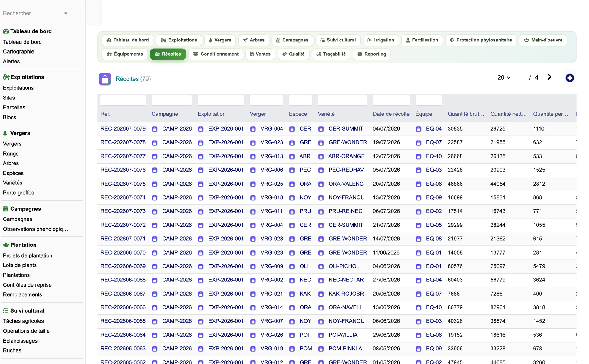589x364 pixels.
Task: Click the Vergers tree sidebar icon
Action: (x=5, y=133)
